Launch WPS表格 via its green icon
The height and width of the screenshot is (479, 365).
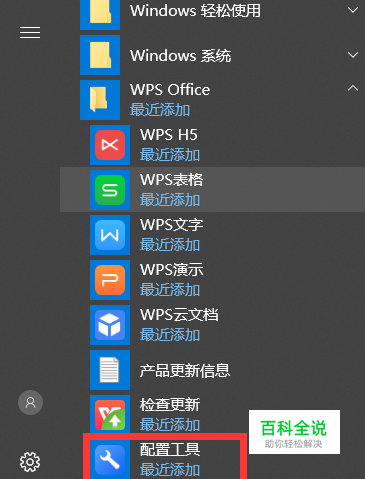click(110, 190)
